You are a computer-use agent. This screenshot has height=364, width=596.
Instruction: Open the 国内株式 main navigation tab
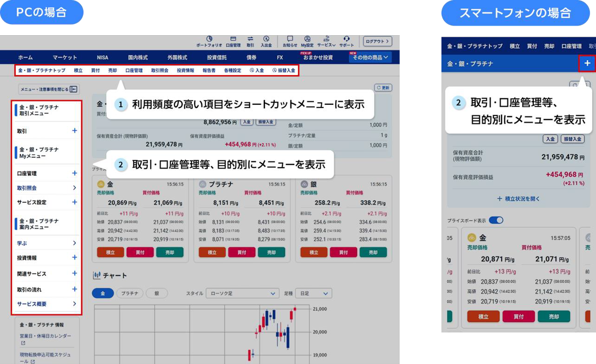(138, 57)
